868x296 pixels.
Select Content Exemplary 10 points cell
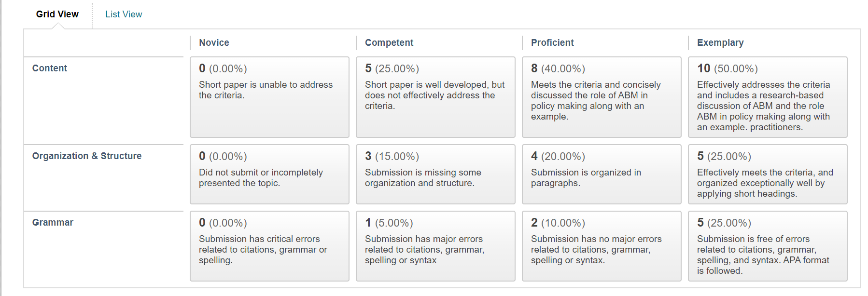click(768, 97)
